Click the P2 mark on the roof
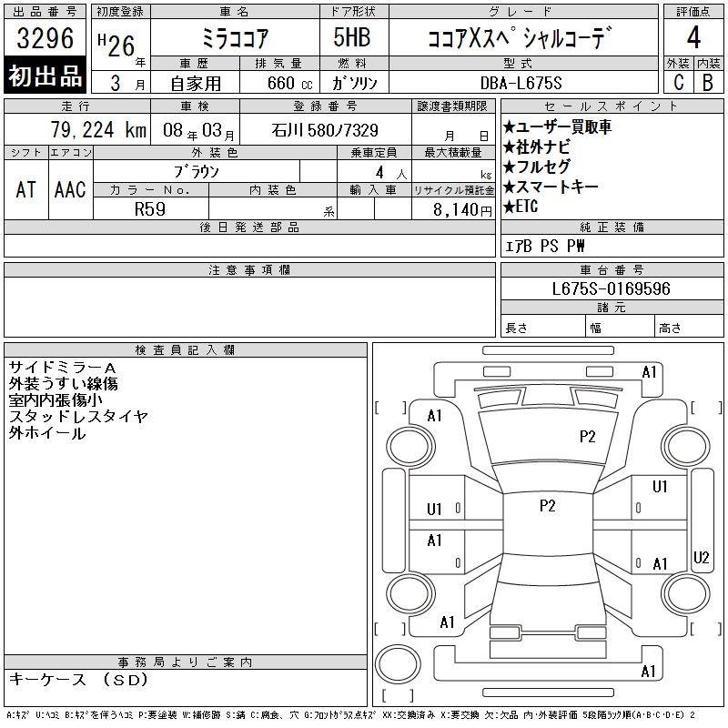Viewport: 728px width, 728px height. tap(548, 506)
